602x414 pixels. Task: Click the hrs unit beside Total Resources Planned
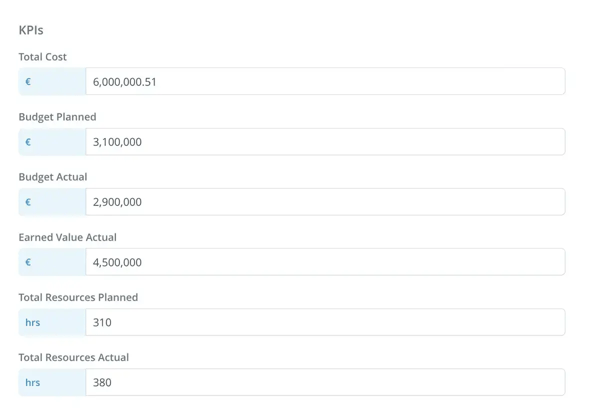pyautogui.click(x=33, y=322)
